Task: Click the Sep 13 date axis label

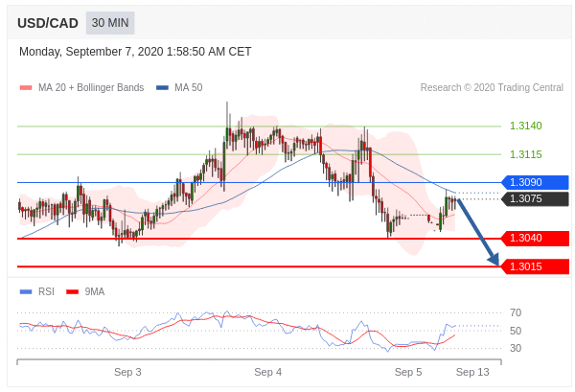Action: (x=472, y=372)
